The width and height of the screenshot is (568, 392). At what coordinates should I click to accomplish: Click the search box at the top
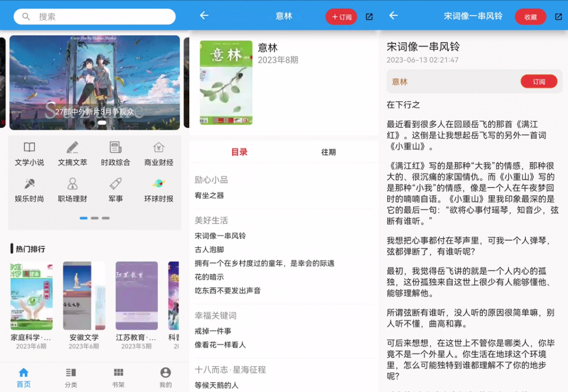[x=95, y=17]
